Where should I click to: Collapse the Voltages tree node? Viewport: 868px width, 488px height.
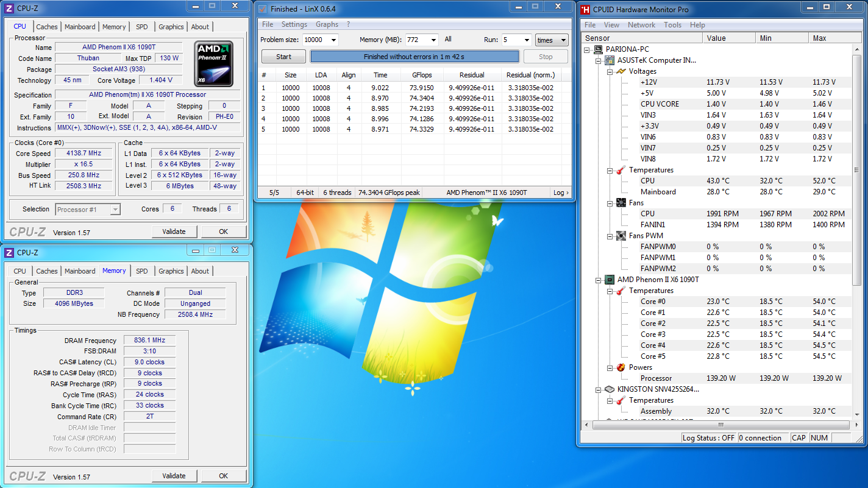coord(610,71)
